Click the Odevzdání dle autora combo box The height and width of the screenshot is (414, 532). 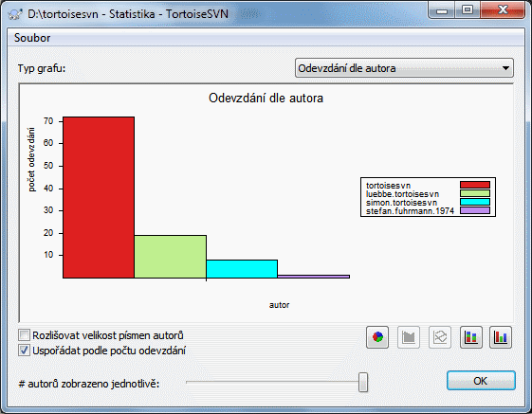point(404,68)
